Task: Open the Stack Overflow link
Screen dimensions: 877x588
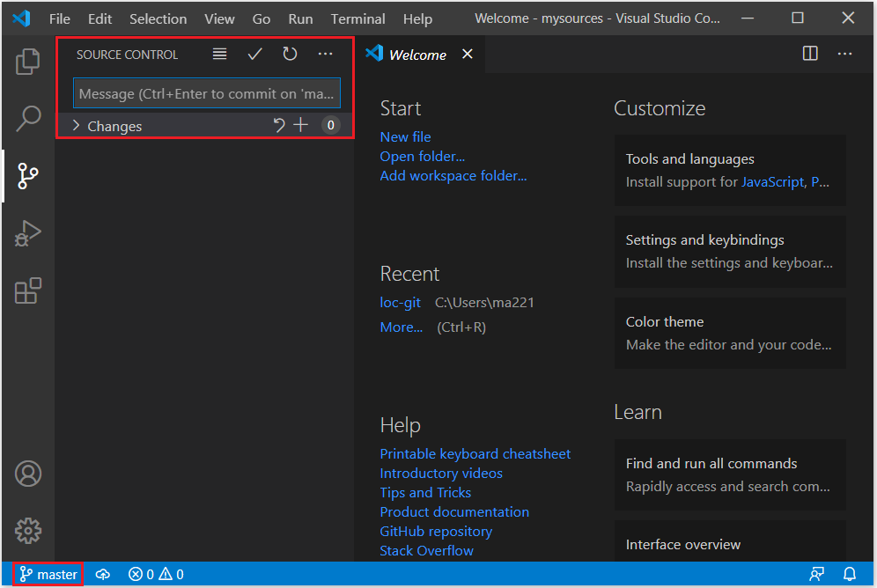Action: [426, 550]
